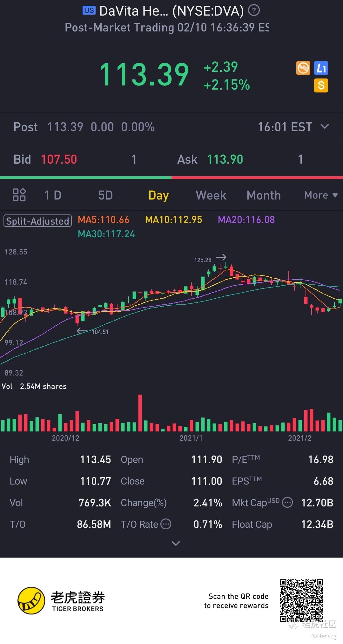Tap the MA5:110.66 indicator label
The width and height of the screenshot is (343, 644).
(x=104, y=220)
